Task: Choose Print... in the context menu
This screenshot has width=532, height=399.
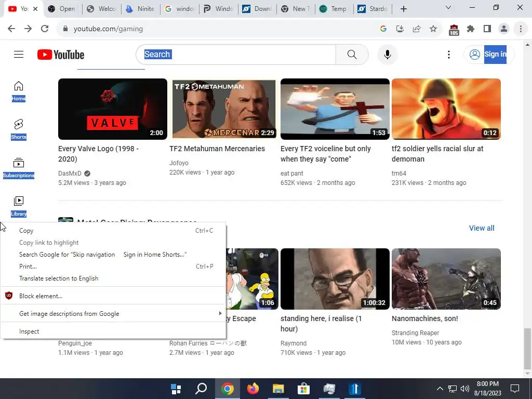Action: tap(113, 267)
